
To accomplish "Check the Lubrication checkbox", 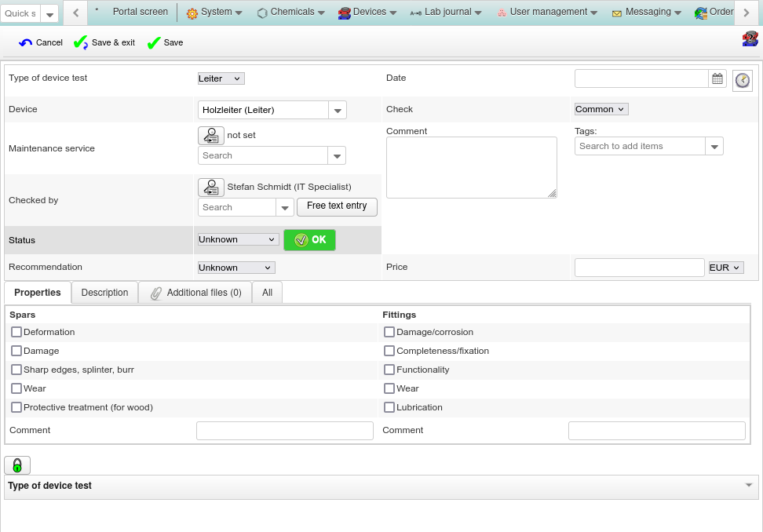I will (389, 407).
